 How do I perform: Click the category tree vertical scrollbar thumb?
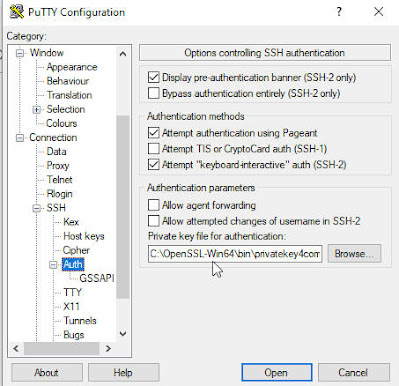pos(123,207)
